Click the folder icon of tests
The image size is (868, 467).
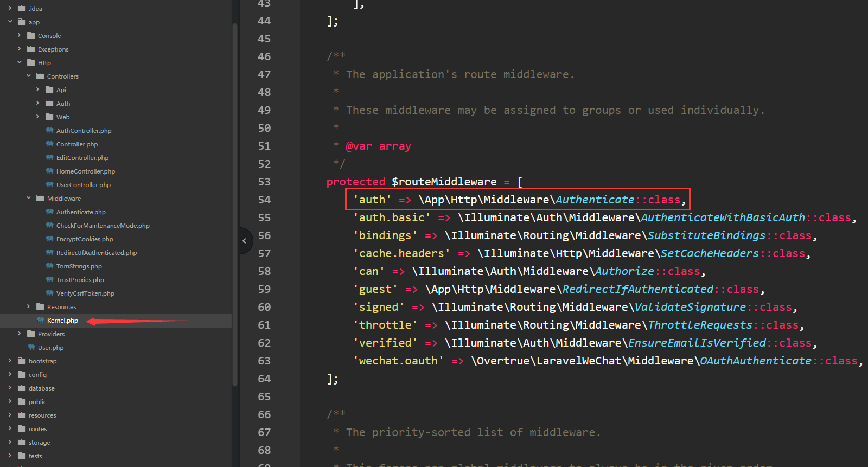point(22,456)
